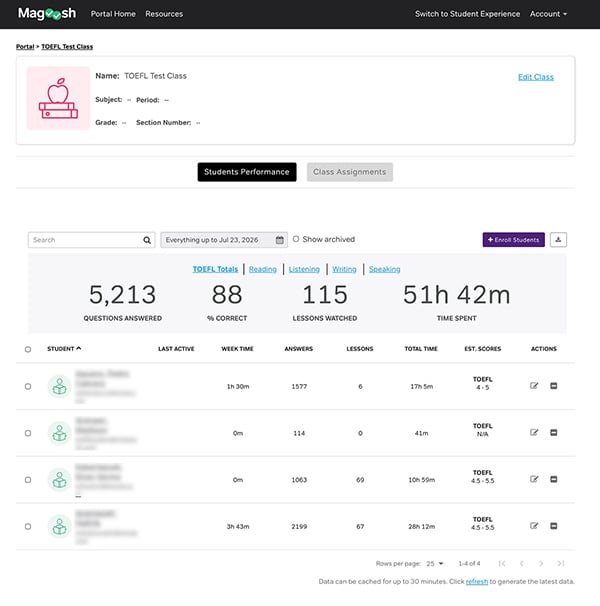Click the TOEFL Test Class breadcrumb link
The height and width of the screenshot is (606, 600).
67,46
